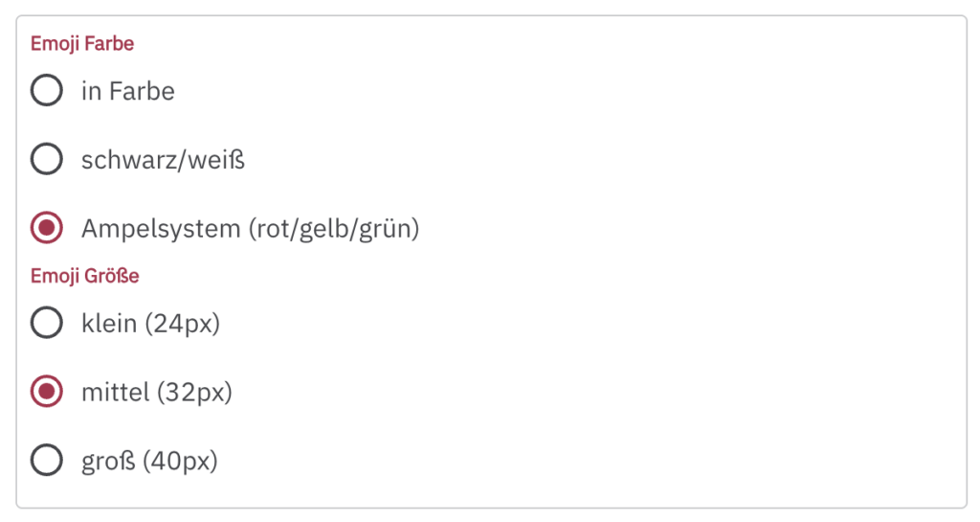
Task: Click the "schwarz/weiß" label text
Action: pos(163,159)
